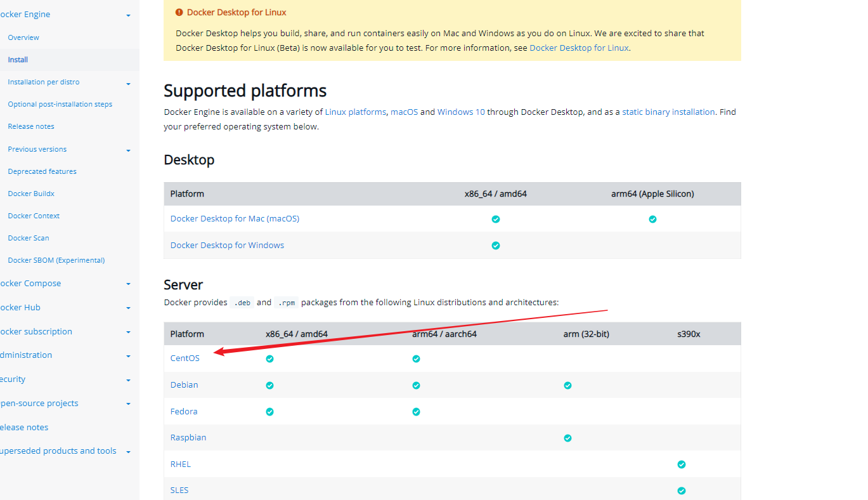Expand Open-source projects section arrow
The height and width of the screenshot is (500, 868).
point(129,404)
